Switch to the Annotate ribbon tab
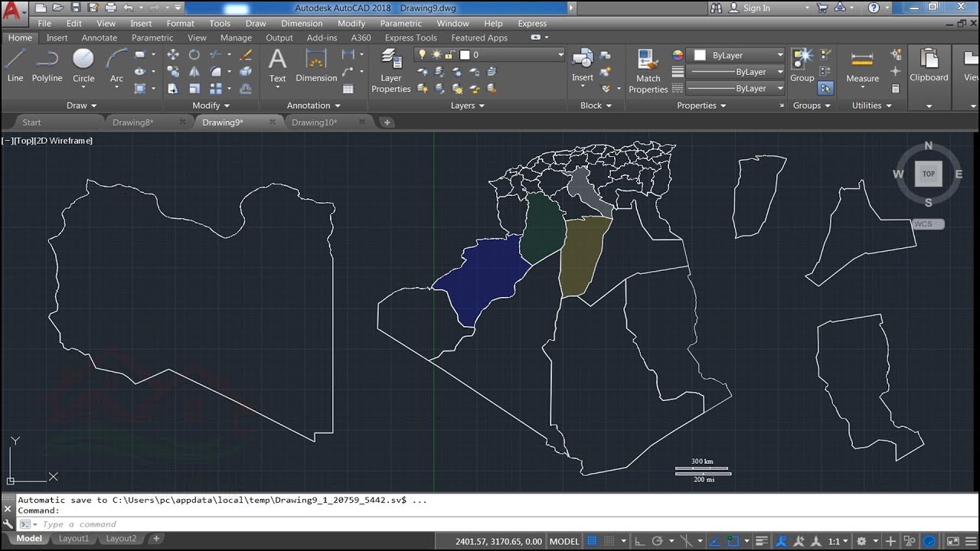The width and height of the screenshot is (980, 551). coord(100,37)
